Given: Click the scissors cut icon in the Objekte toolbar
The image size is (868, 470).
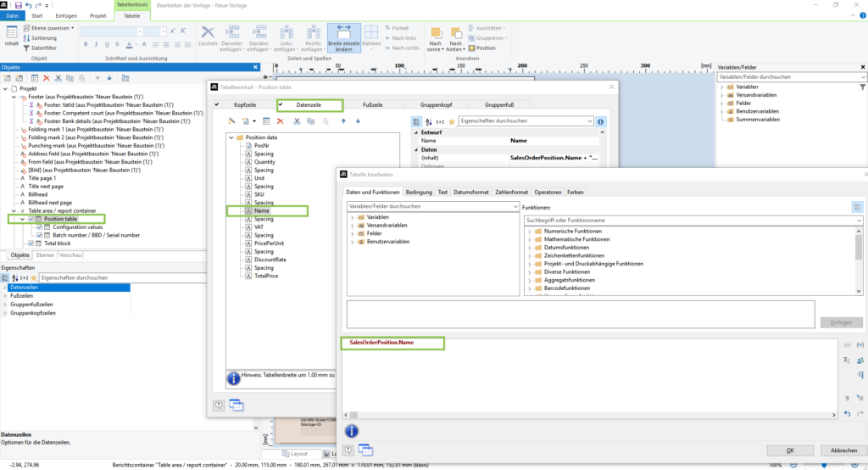Looking at the screenshot, I should (x=58, y=77).
